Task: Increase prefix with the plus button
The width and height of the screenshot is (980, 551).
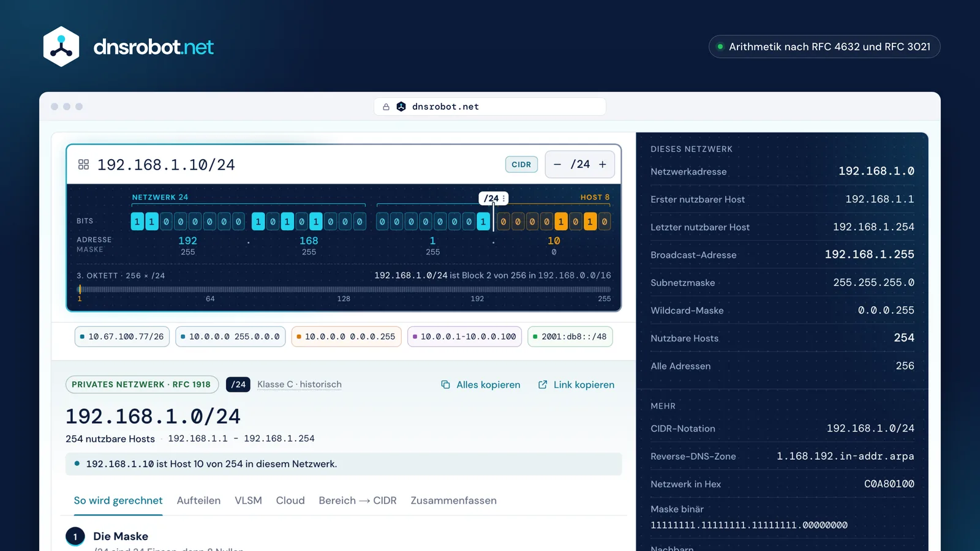Action: pos(603,165)
